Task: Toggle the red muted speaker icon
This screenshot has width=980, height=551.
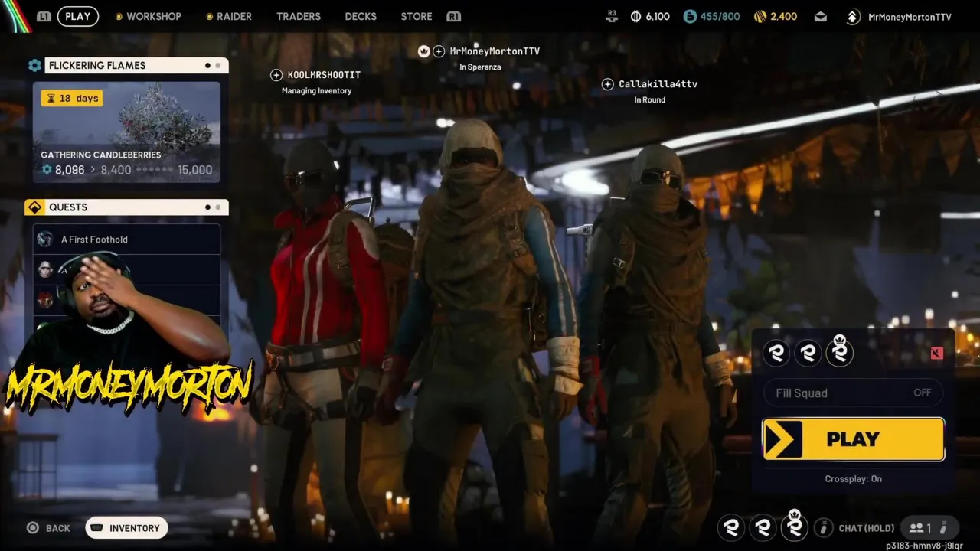Action: 936,353
